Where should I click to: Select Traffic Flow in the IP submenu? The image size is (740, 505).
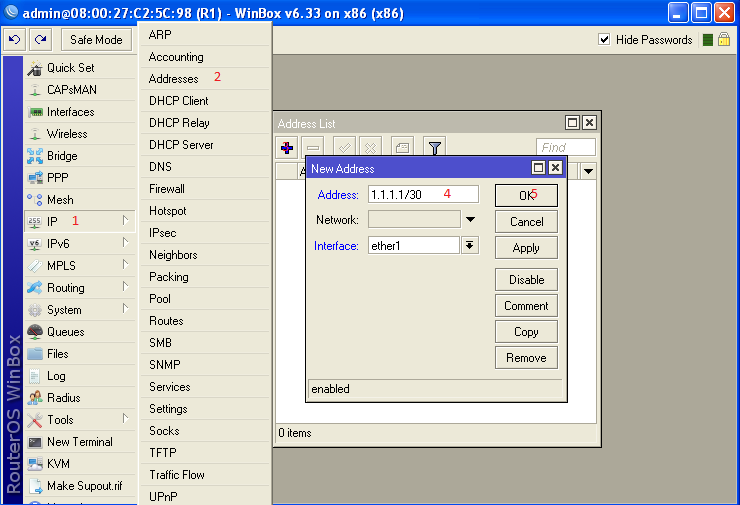coord(205,475)
